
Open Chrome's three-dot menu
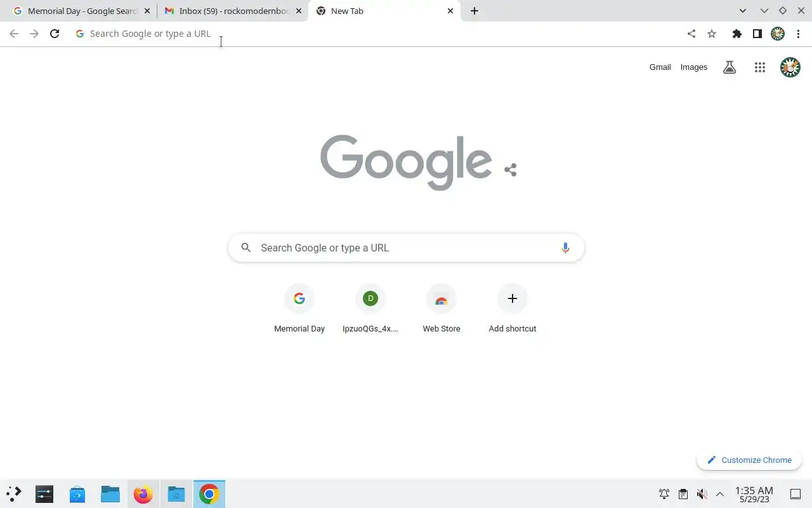click(x=798, y=34)
